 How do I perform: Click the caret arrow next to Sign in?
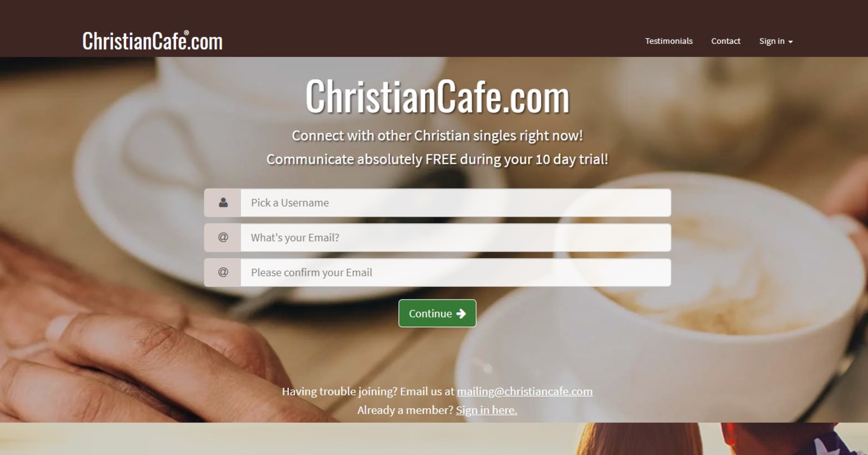click(791, 42)
